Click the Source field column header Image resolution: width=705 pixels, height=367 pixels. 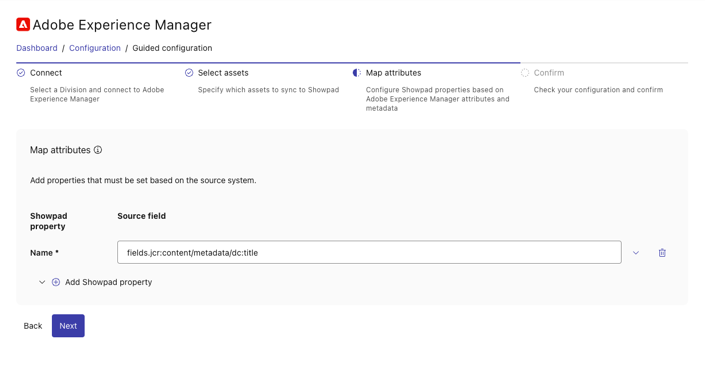[142, 216]
